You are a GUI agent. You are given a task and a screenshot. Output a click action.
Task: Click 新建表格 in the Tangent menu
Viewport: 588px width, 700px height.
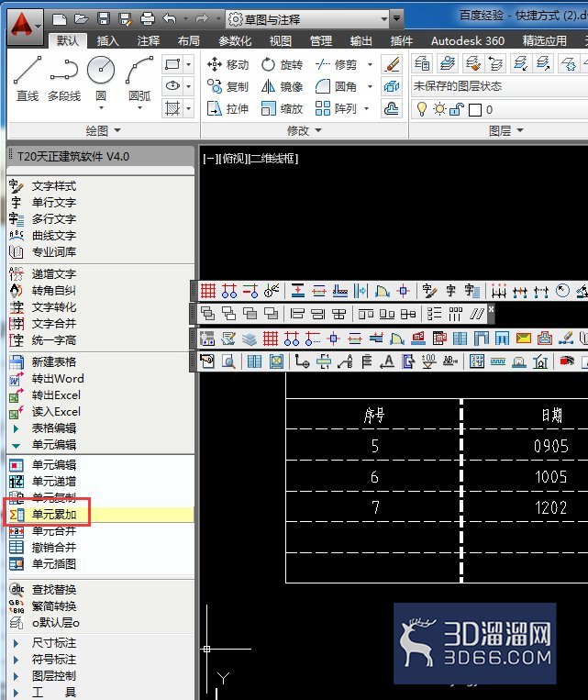coord(54,362)
